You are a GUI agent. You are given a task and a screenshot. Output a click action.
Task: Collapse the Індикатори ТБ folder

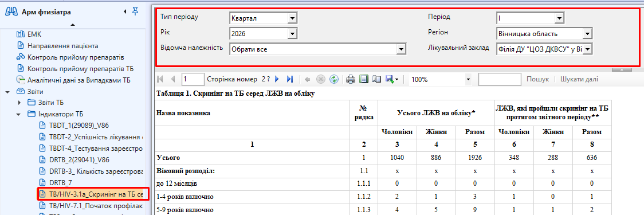pos(18,114)
